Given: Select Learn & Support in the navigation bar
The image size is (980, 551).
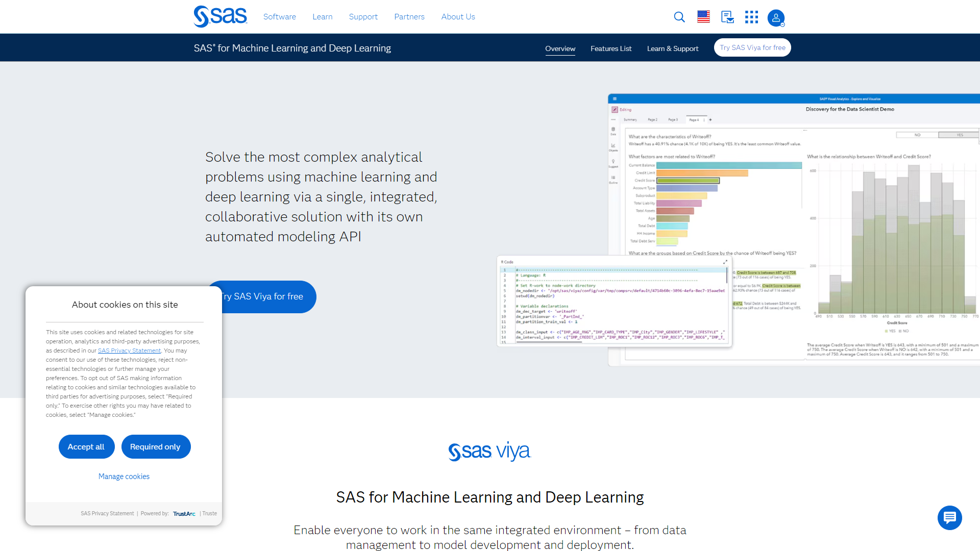Looking at the screenshot, I should pos(672,48).
